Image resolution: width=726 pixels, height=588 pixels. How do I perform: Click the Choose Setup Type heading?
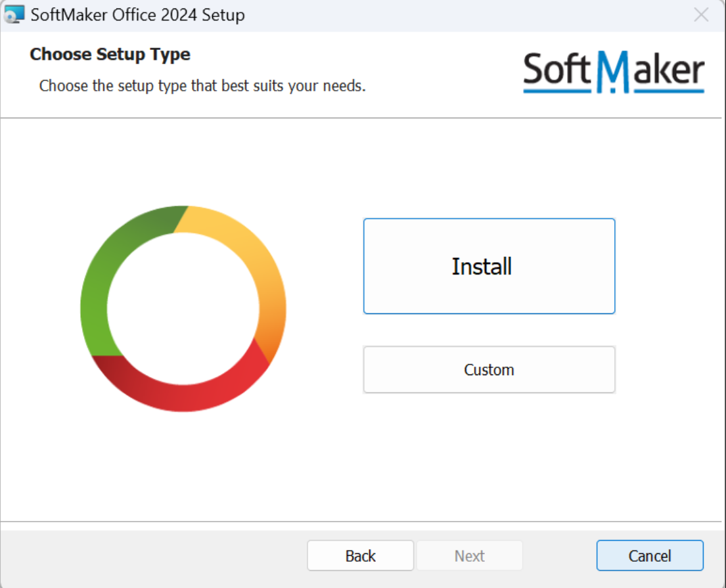coord(110,54)
